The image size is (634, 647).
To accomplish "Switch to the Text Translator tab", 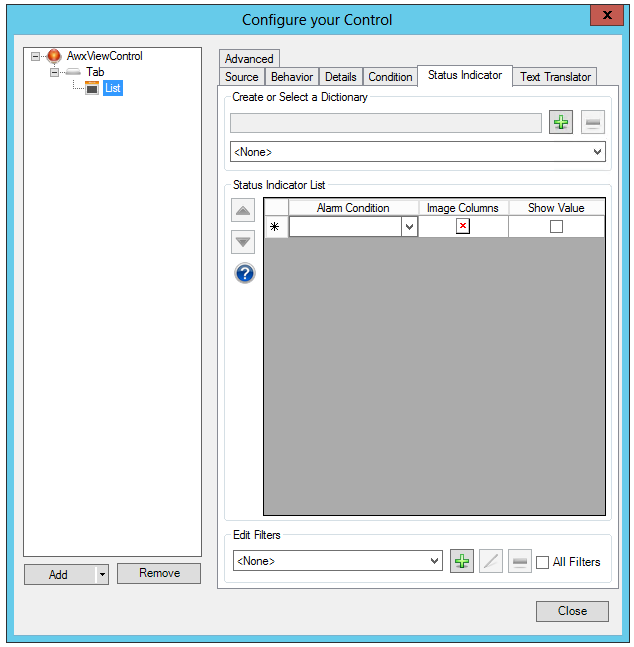I will (x=555, y=77).
